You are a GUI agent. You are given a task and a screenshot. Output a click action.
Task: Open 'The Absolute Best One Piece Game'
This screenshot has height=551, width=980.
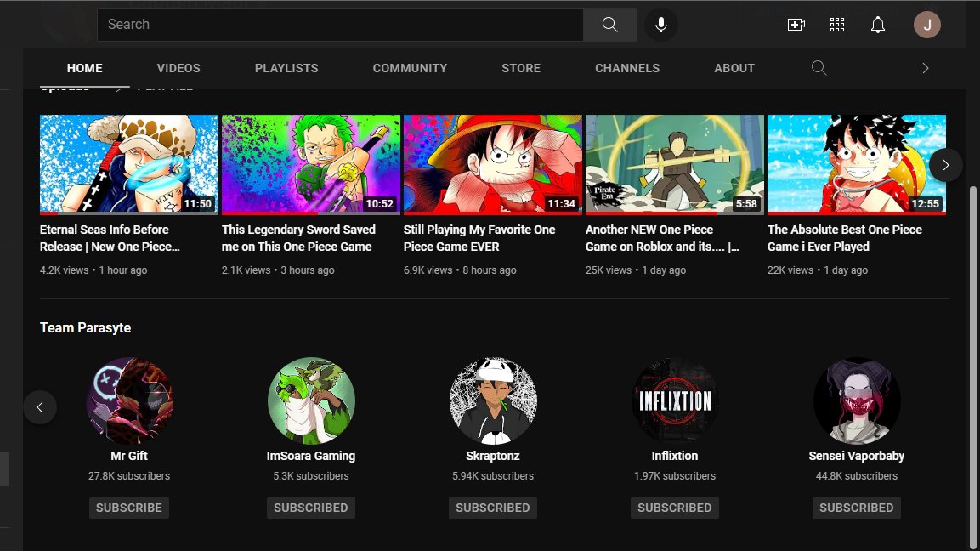[845, 238]
